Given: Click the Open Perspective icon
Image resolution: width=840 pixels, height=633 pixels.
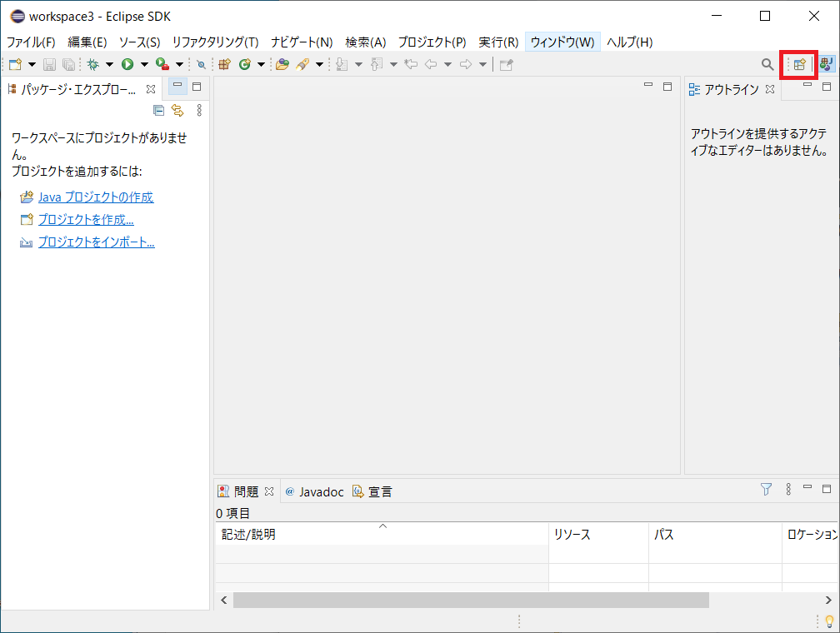Looking at the screenshot, I should (x=799, y=65).
